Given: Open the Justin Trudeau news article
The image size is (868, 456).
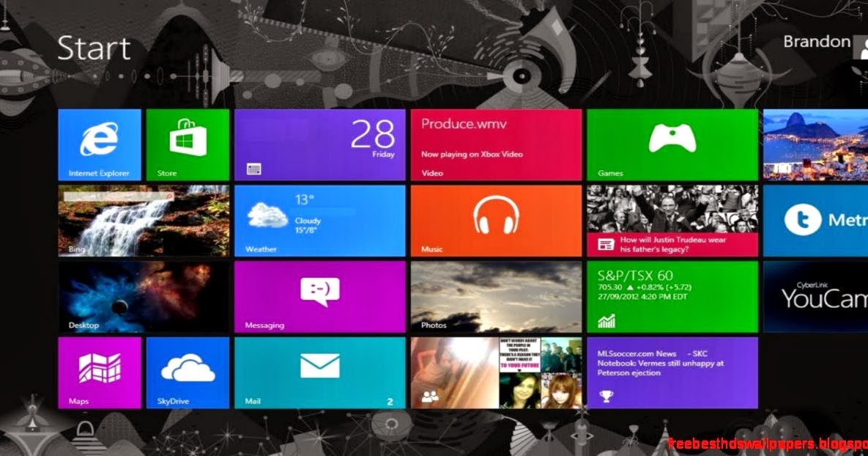Looking at the screenshot, I should (x=672, y=220).
